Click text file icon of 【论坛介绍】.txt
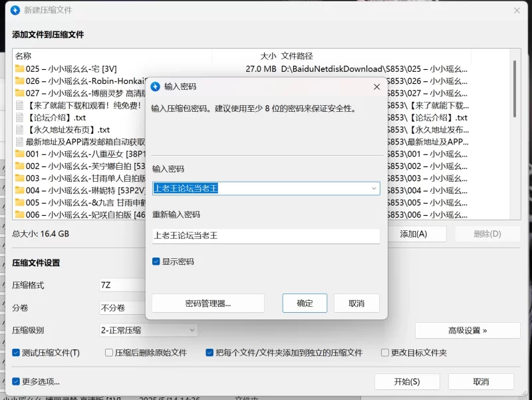Viewport: 532px width, 400px height. tap(19, 118)
